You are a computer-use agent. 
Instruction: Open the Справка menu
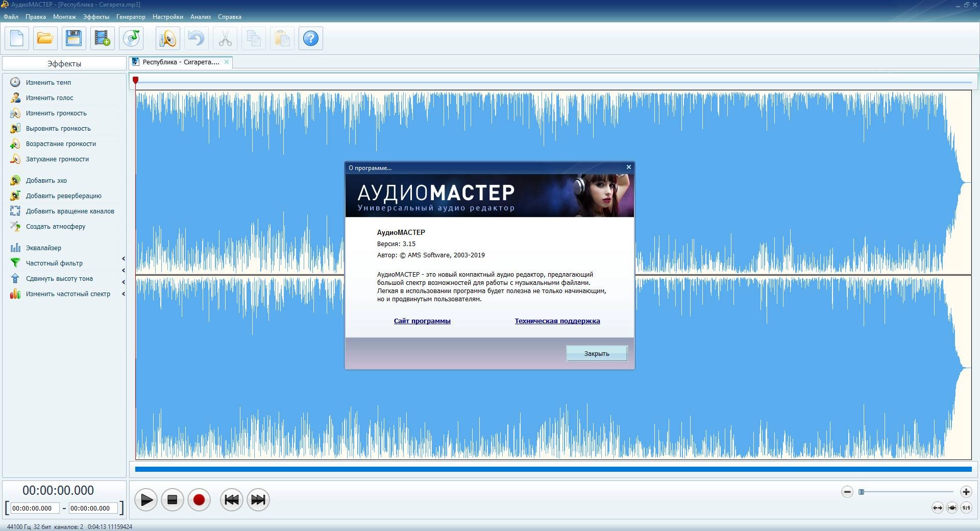pos(230,17)
